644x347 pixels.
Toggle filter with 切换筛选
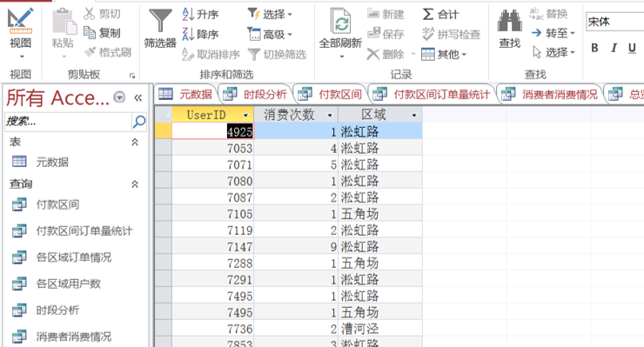(x=278, y=54)
